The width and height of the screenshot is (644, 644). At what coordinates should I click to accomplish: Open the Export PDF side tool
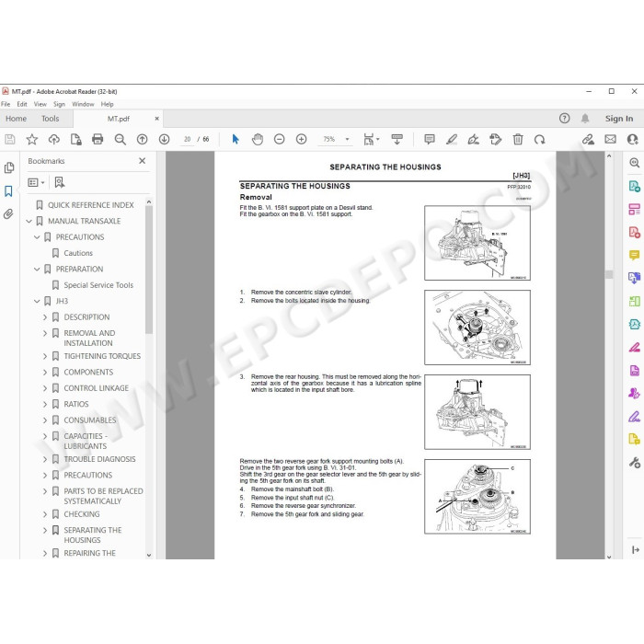tap(635, 187)
